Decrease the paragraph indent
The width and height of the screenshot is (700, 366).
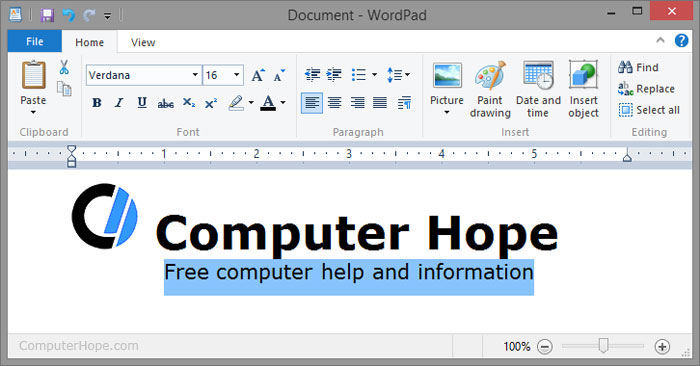click(x=312, y=75)
